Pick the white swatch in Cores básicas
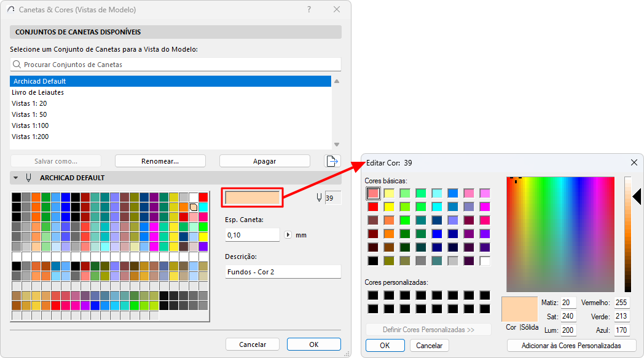644x358 pixels. 484,261
